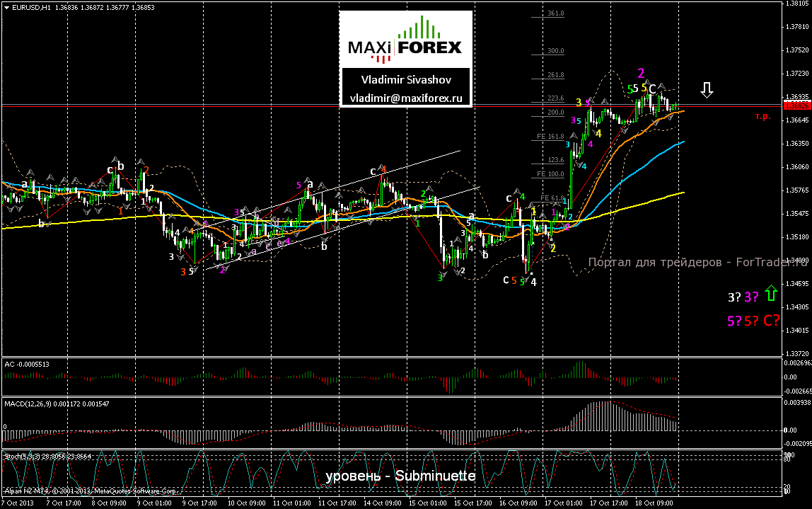Click the 10 Oct 09:00 time label
Viewport: 812px width, 509px height.
coord(246,503)
